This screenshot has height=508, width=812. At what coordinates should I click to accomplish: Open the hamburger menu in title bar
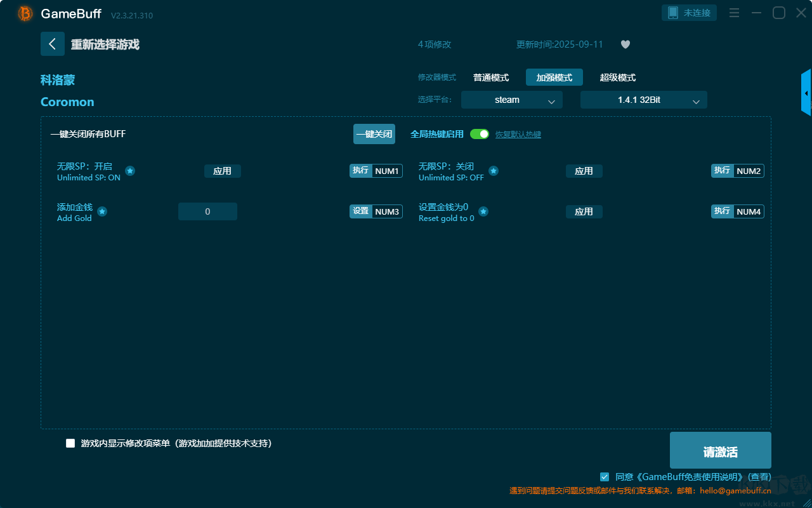click(734, 13)
